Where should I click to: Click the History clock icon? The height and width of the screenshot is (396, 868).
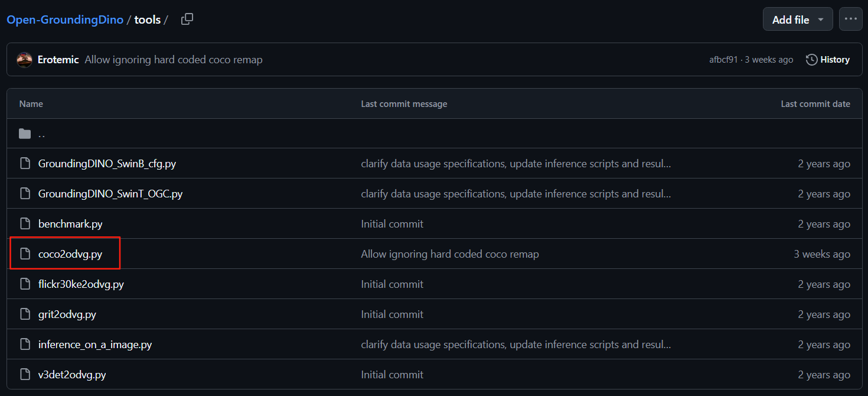pos(812,60)
